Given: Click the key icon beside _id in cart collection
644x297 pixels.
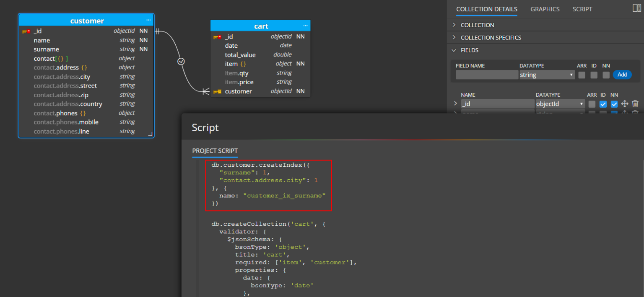Looking at the screenshot, I should click(x=217, y=36).
